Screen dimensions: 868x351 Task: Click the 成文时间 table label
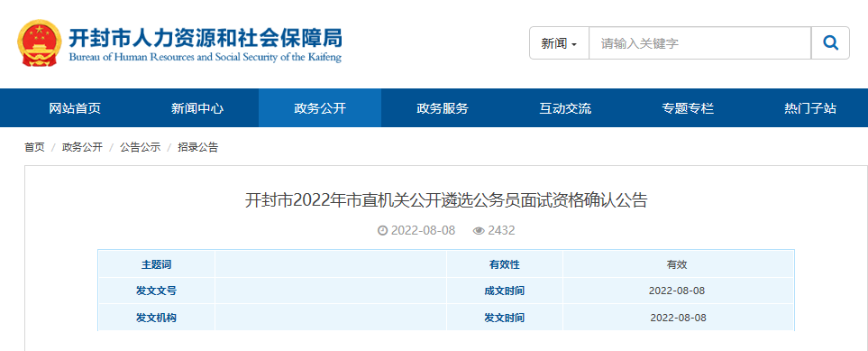click(504, 291)
